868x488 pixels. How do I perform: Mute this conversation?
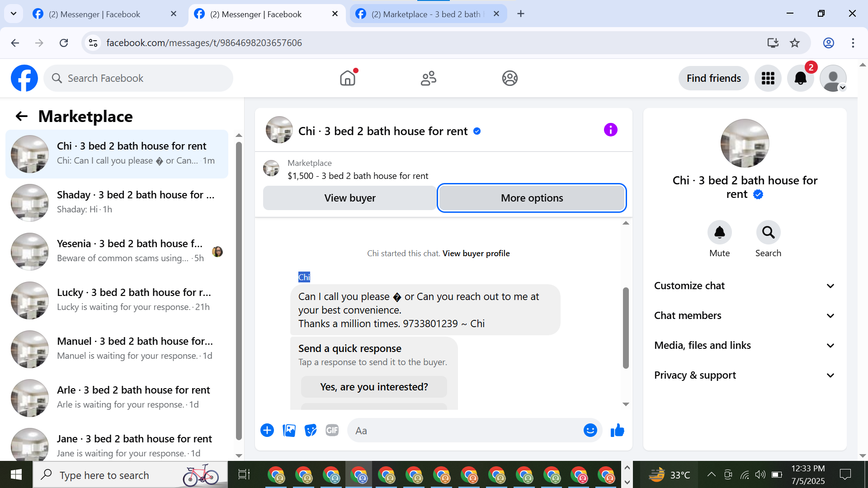point(719,233)
